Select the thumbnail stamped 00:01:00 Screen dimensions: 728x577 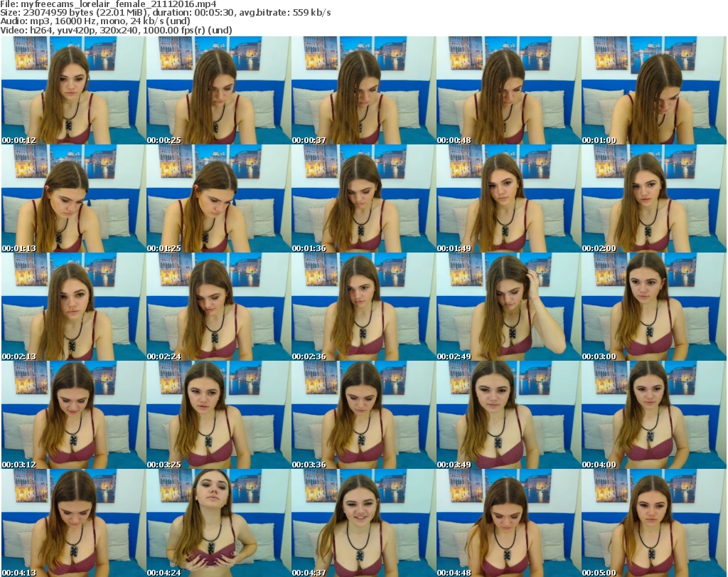pos(654,90)
